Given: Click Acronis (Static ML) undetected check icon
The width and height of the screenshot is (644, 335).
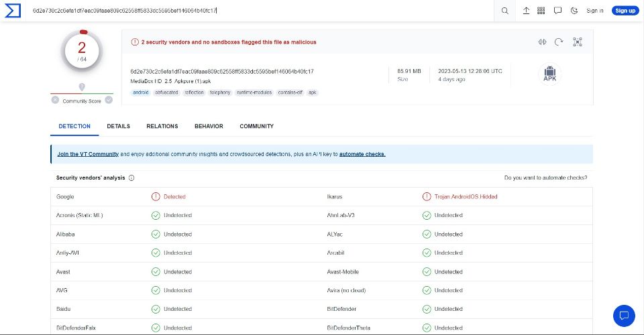Looking at the screenshot, I should [x=156, y=215].
